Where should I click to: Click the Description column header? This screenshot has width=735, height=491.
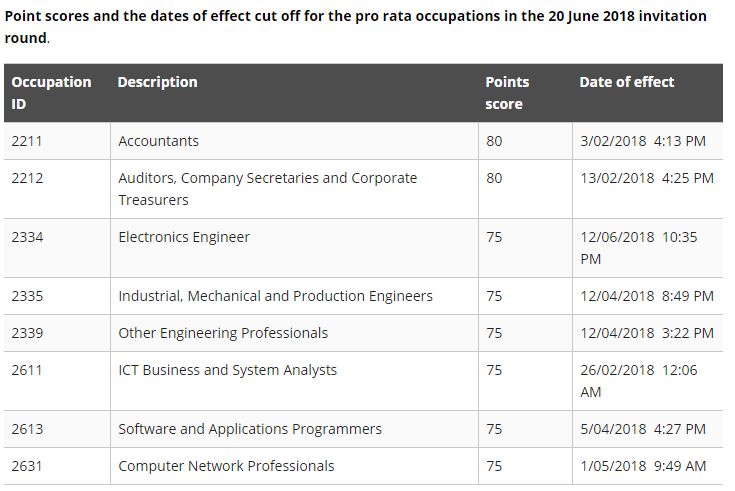158,82
